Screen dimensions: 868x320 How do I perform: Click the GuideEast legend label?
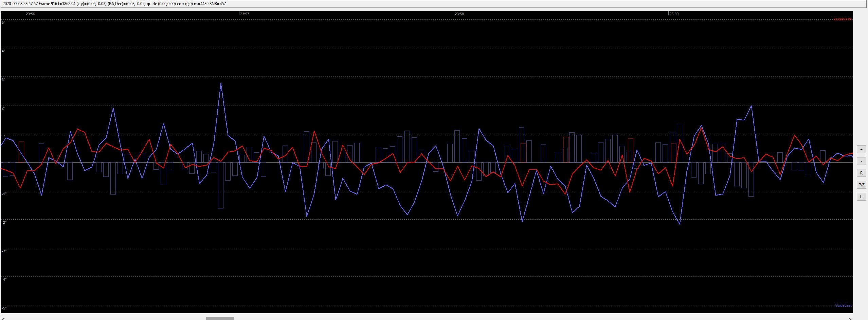[x=843, y=305]
